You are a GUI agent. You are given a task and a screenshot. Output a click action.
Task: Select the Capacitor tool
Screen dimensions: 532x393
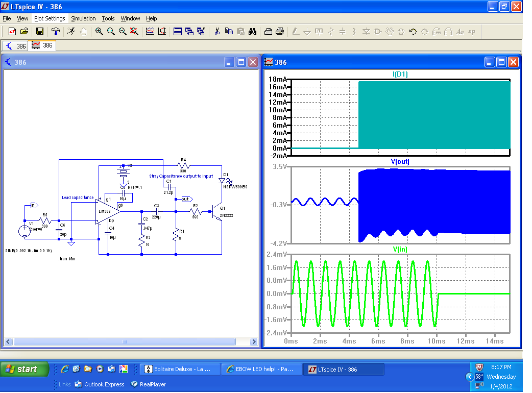(x=343, y=32)
